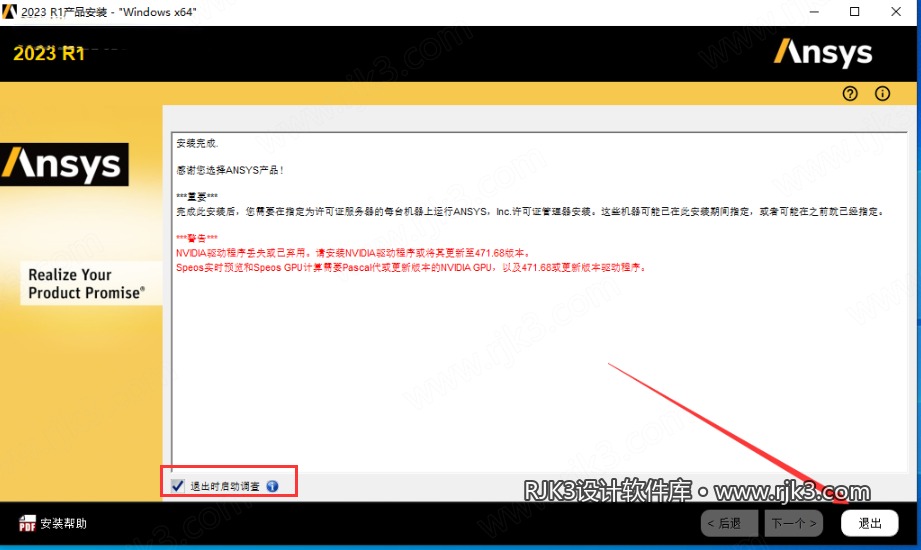Viewport: 921px width, 550px height.
Task: Close the installer window
Action: pos(896,12)
